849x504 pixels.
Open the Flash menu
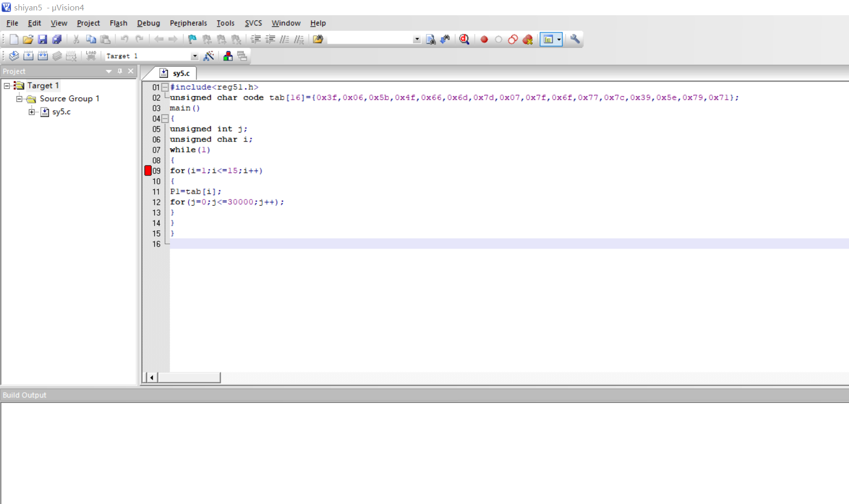click(x=119, y=23)
